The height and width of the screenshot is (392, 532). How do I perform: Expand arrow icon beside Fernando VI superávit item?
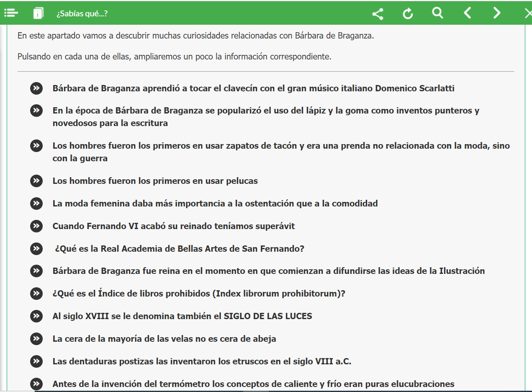point(36,226)
